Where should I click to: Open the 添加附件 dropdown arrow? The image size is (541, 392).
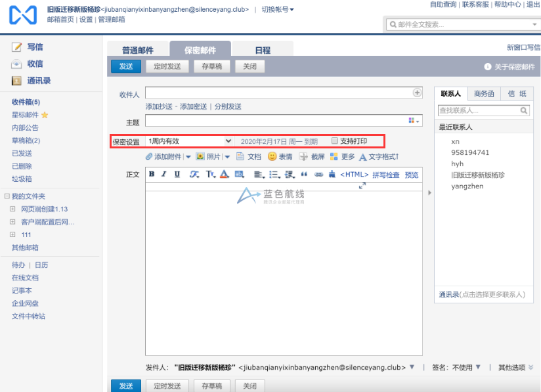point(188,157)
